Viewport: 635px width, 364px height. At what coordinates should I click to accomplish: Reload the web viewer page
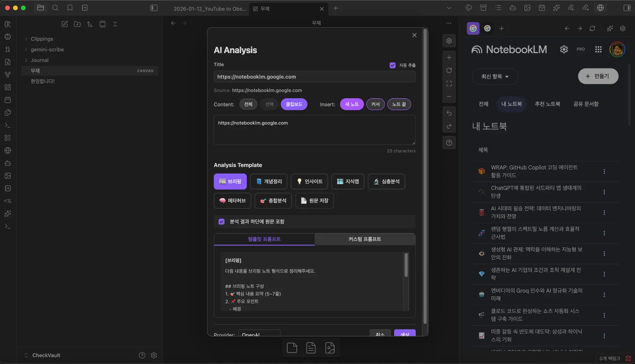click(592, 29)
